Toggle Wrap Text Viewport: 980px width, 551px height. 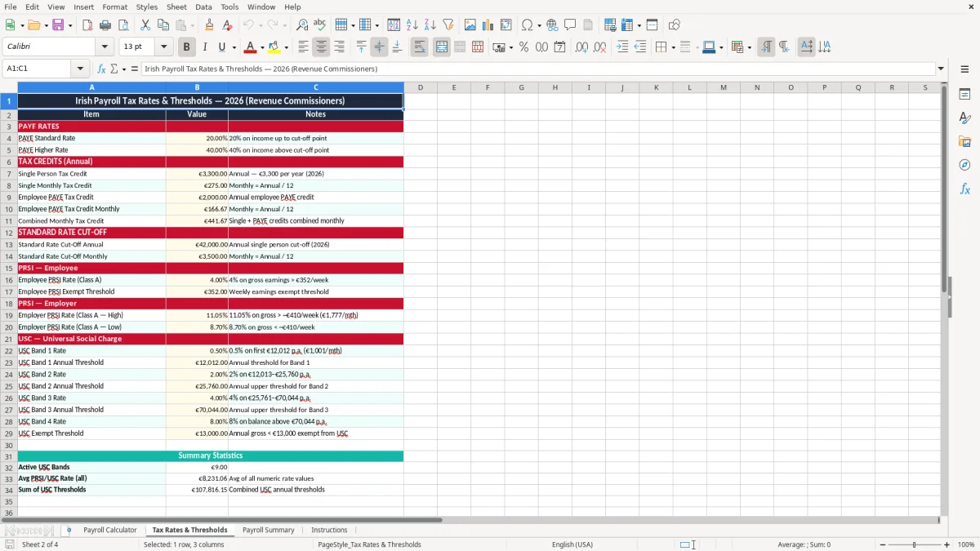coord(419,47)
